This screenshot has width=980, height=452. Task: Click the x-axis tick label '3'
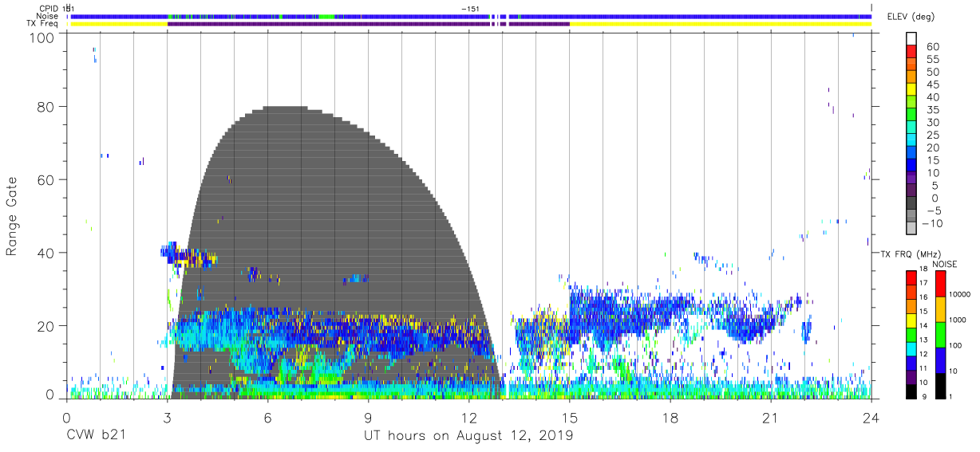167,418
